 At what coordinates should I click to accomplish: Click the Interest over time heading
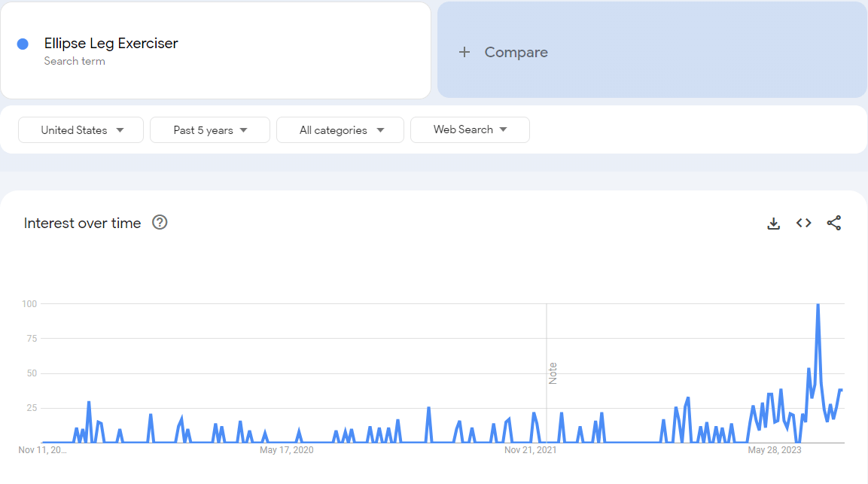coord(83,224)
